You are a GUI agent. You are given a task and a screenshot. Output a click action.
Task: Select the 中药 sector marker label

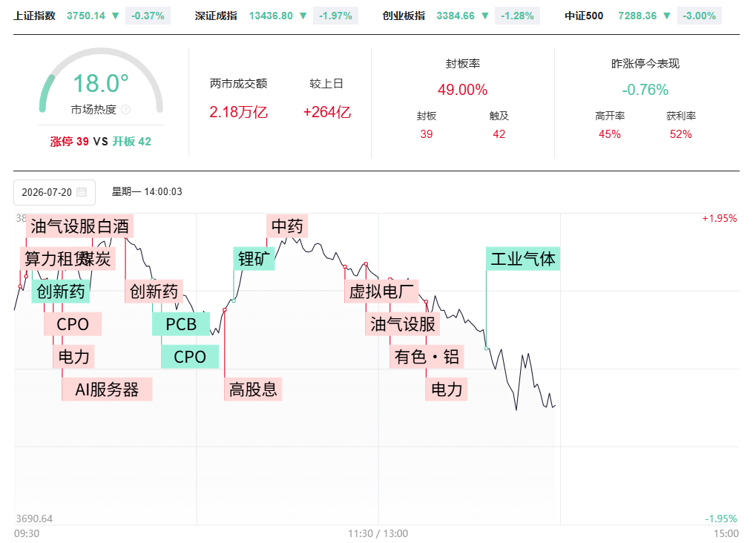point(287,226)
